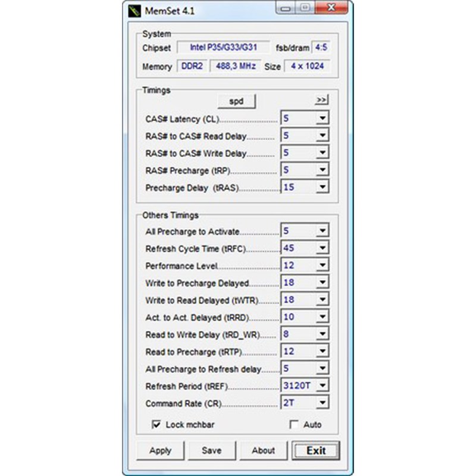Click the About button
Viewport: 476px width, 476px height.
coord(263,450)
